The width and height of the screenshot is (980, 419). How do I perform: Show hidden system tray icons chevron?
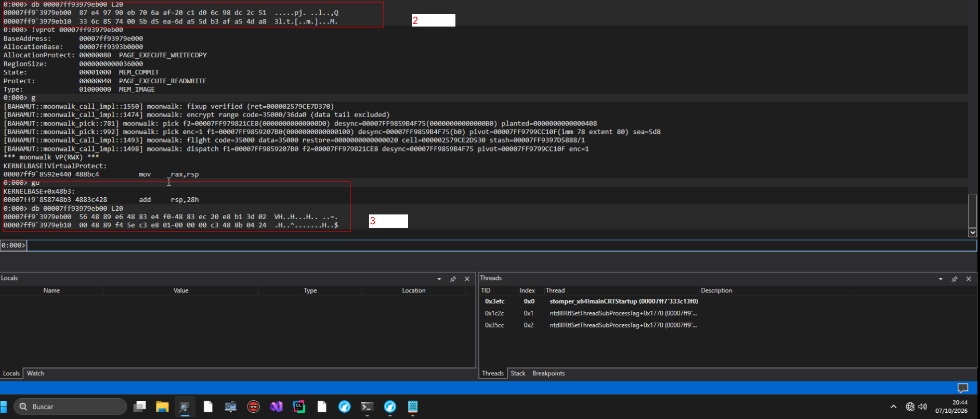click(x=893, y=407)
